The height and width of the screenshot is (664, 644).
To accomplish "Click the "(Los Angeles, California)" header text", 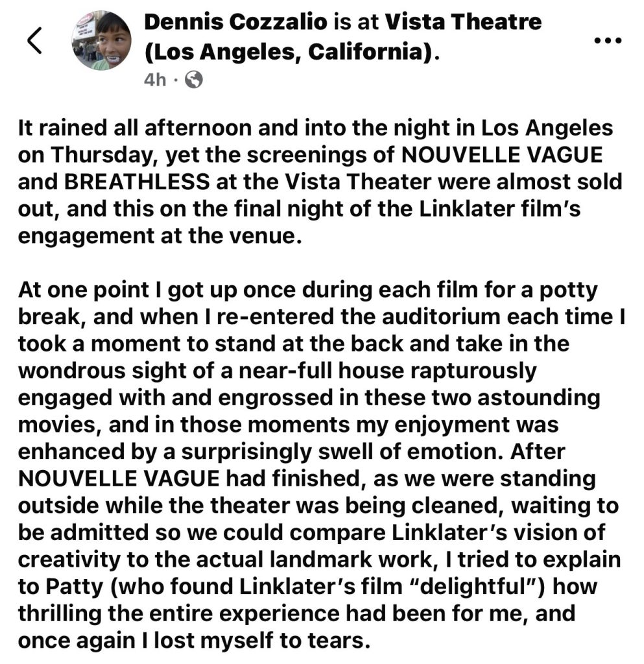I will tap(288, 52).
